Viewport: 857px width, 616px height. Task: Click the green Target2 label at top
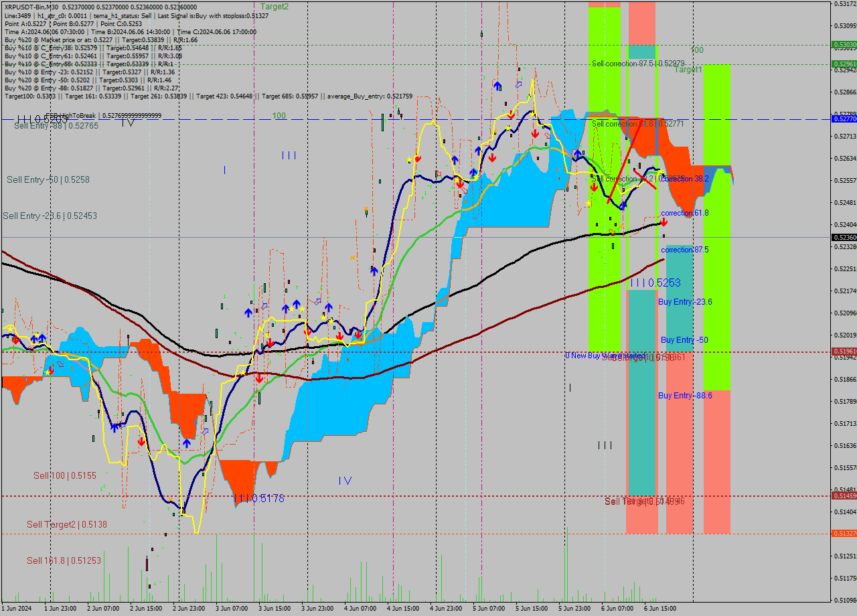click(x=275, y=6)
